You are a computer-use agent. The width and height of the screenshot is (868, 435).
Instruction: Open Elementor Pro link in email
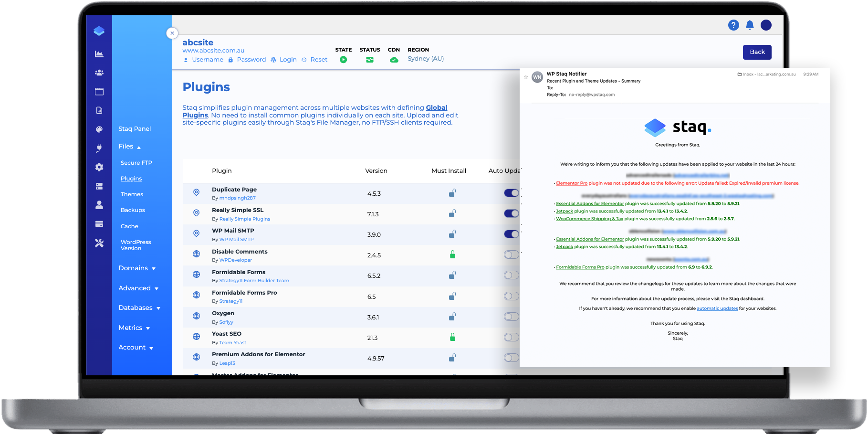pos(572,183)
